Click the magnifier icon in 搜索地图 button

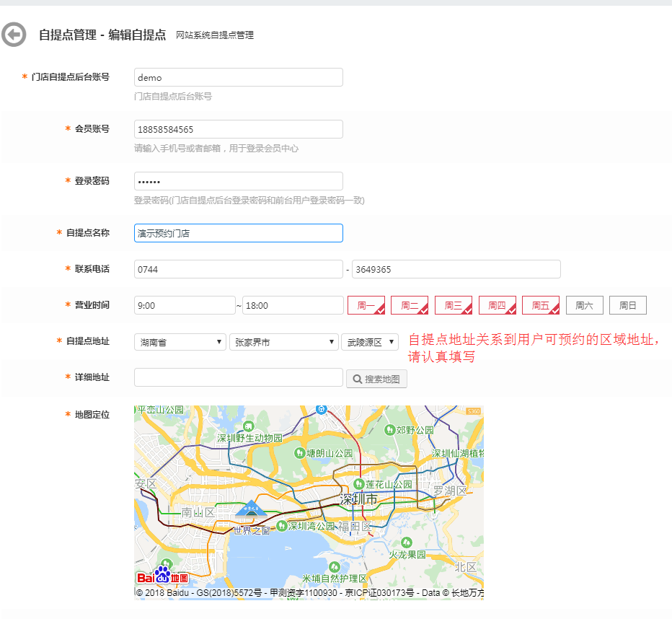click(x=356, y=379)
